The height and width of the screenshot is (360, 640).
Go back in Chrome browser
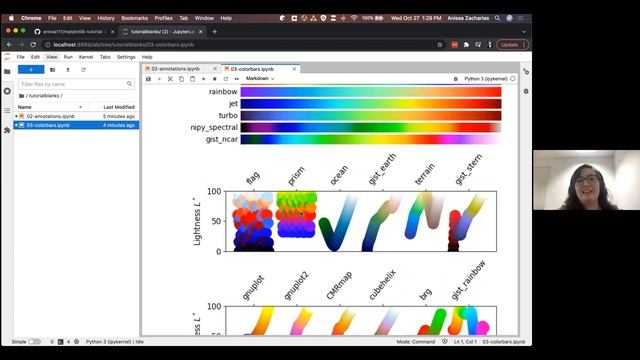pos(9,45)
